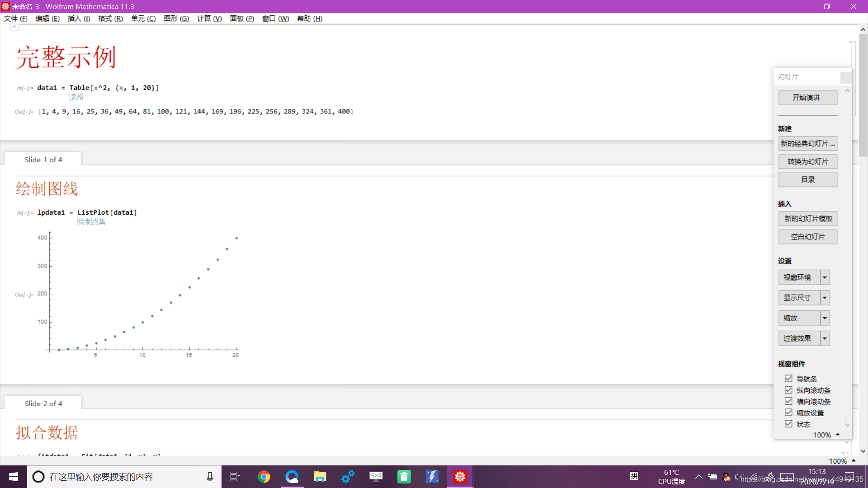Open Task View on taskbar
The height and width of the screenshot is (488, 868).
click(x=235, y=477)
